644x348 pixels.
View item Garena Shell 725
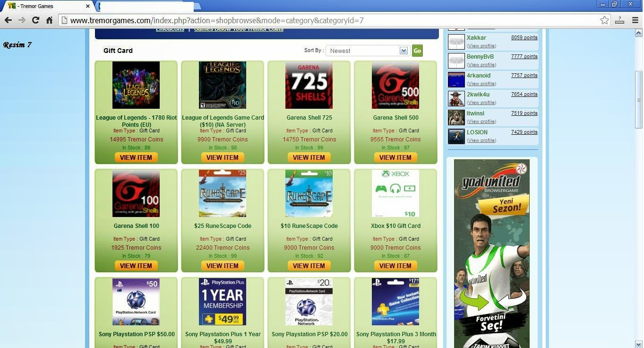click(x=309, y=157)
